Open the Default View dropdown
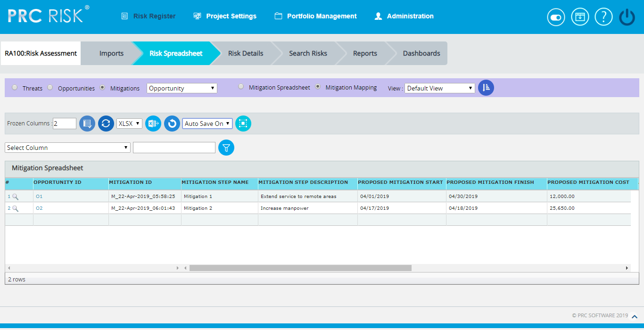Image resolution: width=644 pixels, height=330 pixels. 440,88
